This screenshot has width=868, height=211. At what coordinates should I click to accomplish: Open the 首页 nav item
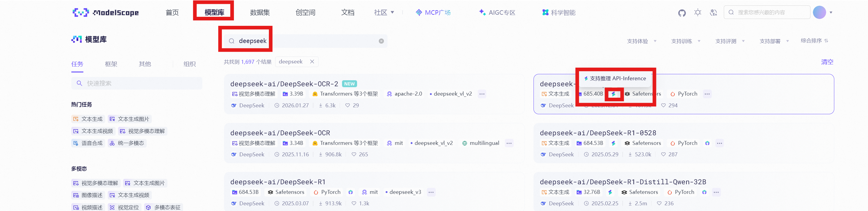point(172,12)
